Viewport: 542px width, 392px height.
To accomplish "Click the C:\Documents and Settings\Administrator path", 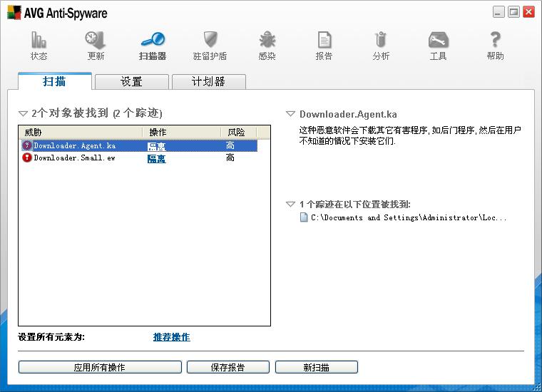I will tap(409, 217).
